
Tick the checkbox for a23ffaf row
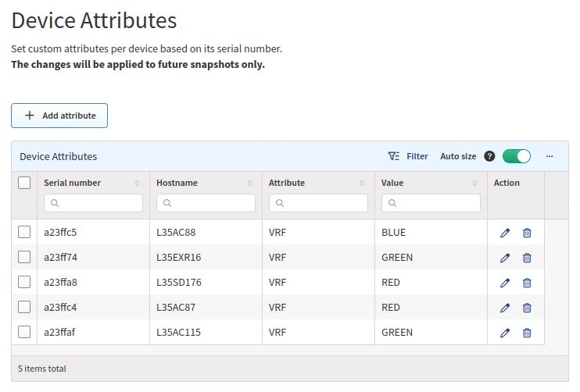tap(24, 332)
